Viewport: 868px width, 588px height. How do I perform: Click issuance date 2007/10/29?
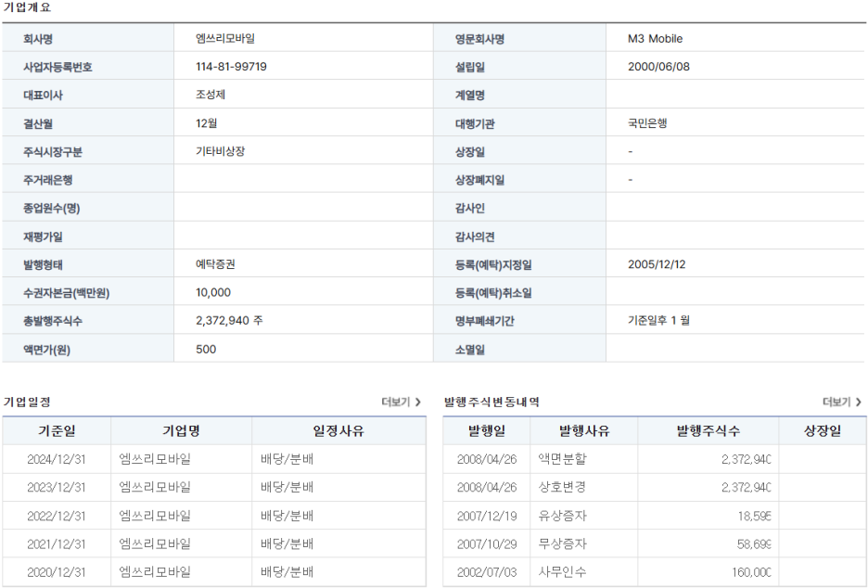coord(487,543)
